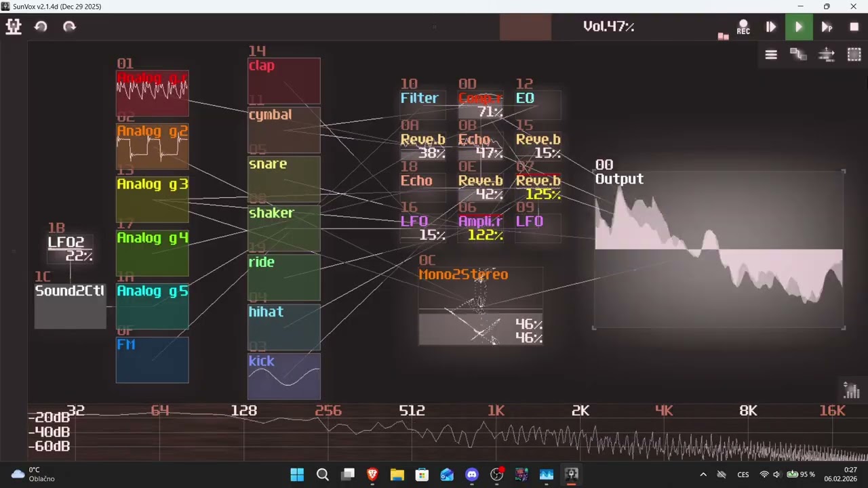Image resolution: width=868 pixels, height=488 pixels.
Task: Stop playback with the square stop icon
Action: (854, 27)
